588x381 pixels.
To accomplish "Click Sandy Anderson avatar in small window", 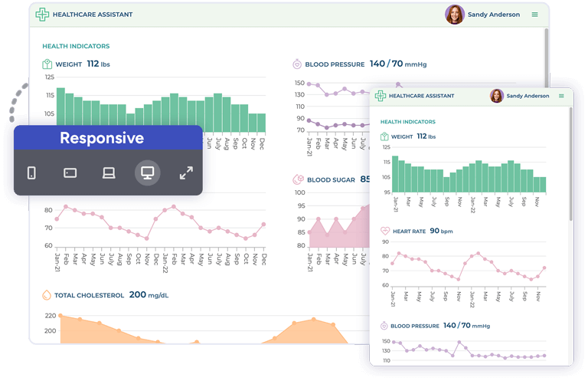I will click(497, 96).
